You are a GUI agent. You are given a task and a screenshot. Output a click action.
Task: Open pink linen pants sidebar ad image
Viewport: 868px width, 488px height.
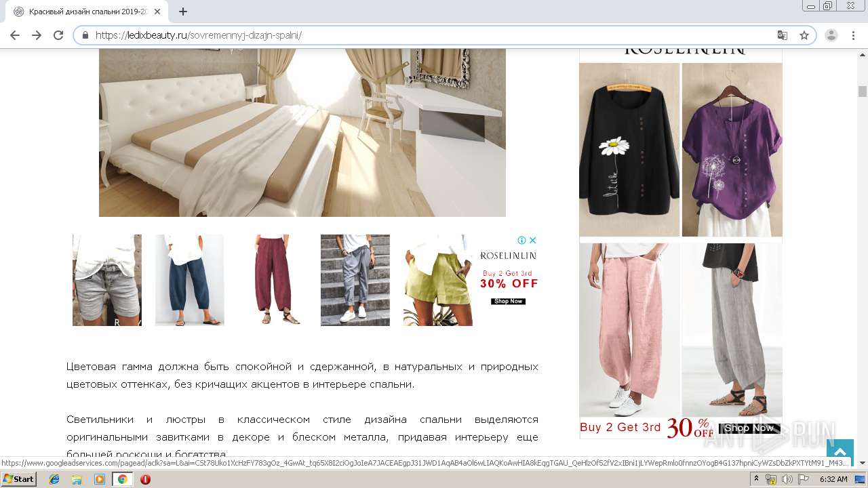[629, 331]
